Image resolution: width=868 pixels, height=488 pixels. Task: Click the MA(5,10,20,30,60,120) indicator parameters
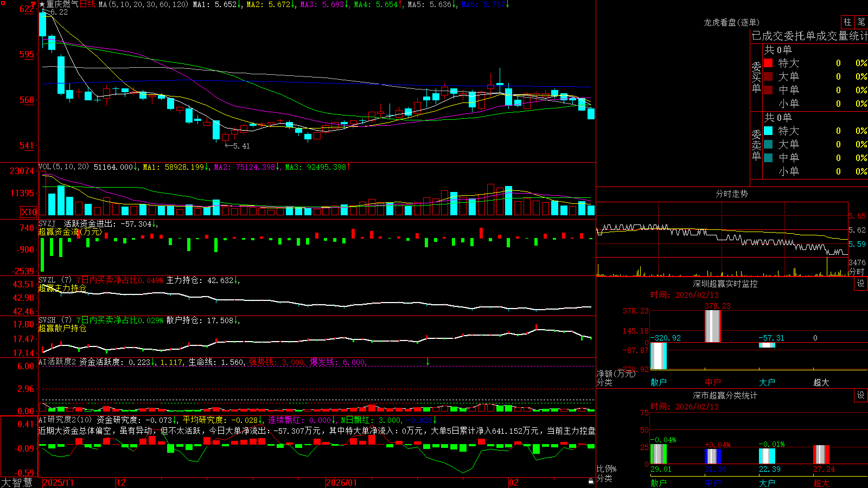click(143, 4)
